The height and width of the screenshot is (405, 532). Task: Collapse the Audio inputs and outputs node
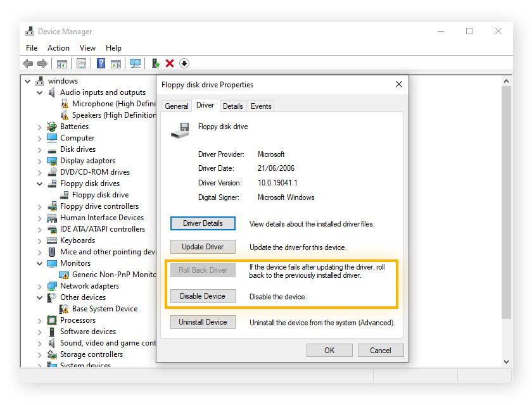(39, 93)
